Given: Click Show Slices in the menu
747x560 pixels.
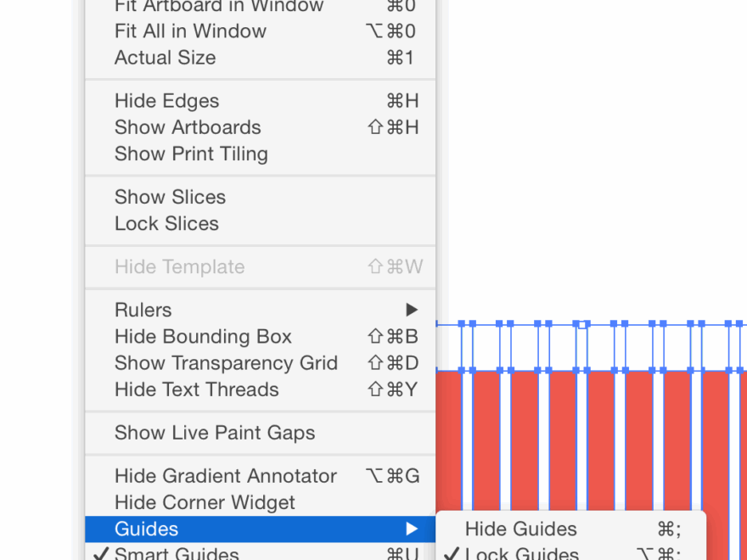Looking at the screenshot, I should [170, 197].
